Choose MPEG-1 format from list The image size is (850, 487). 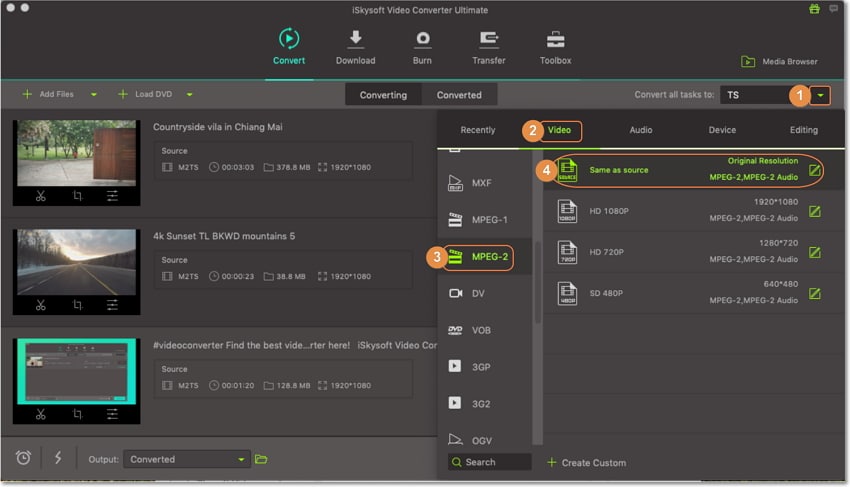coord(482,220)
